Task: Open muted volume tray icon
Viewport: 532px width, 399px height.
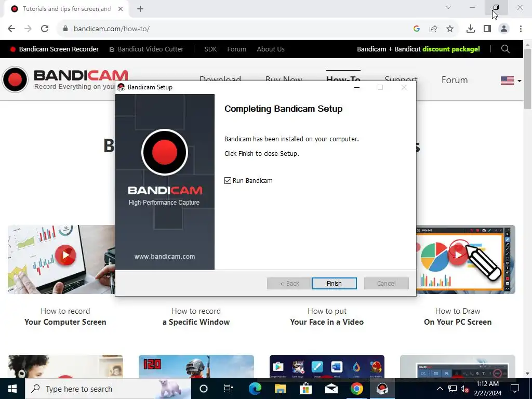Action: tap(465, 389)
